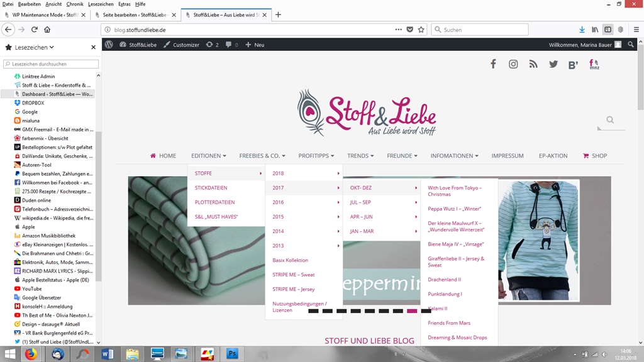The width and height of the screenshot is (644, 362).
Task: Expand the FREEBIES & CO. menu
Action: coord(262,156)
